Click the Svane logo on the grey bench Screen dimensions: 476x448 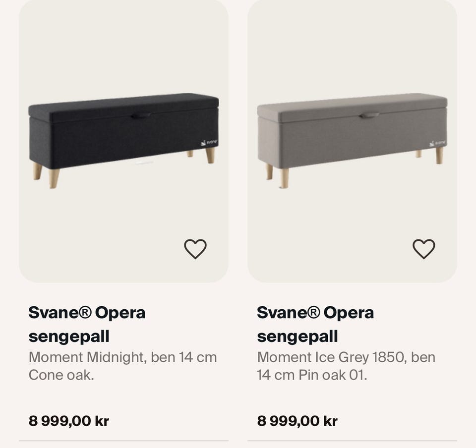(438, 143)
